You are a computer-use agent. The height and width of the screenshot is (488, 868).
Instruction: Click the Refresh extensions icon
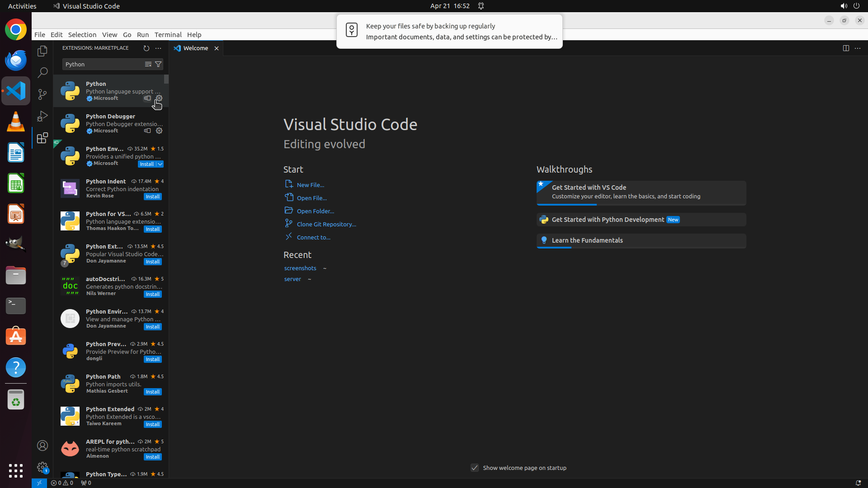pyautogui.click(x=146, y=48)
